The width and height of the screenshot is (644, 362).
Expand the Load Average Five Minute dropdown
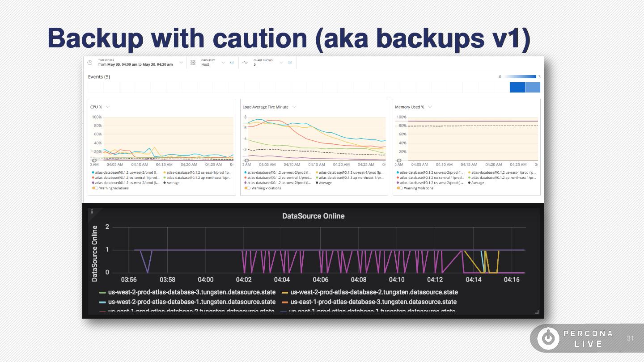294,107
